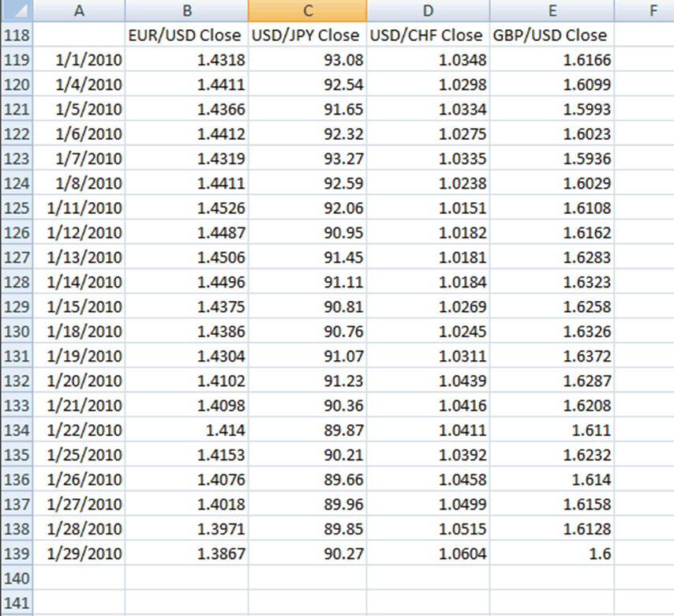Click the Select All corner button
Viewport: 674px width, 616px height.
(17, 11)
